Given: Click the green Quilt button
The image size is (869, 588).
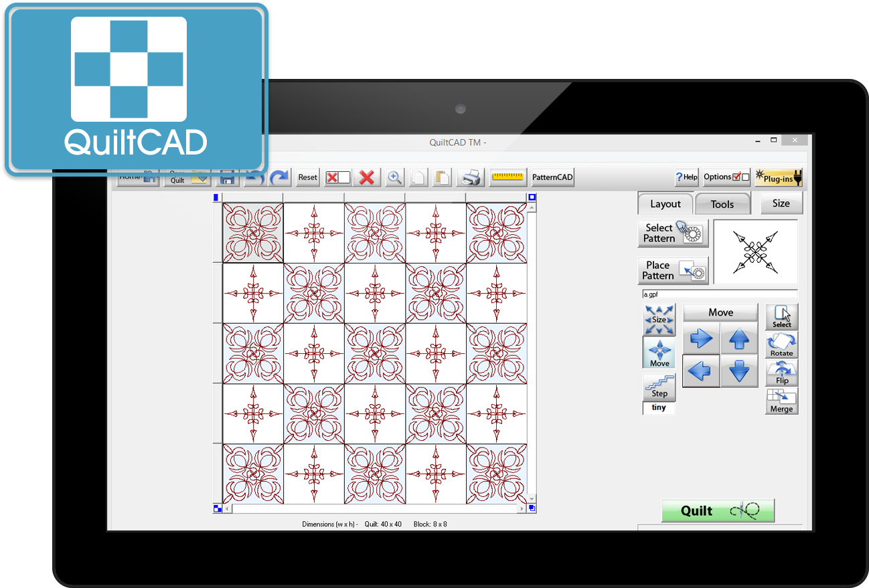Looking at the screenshot, I should click(718, 510).
